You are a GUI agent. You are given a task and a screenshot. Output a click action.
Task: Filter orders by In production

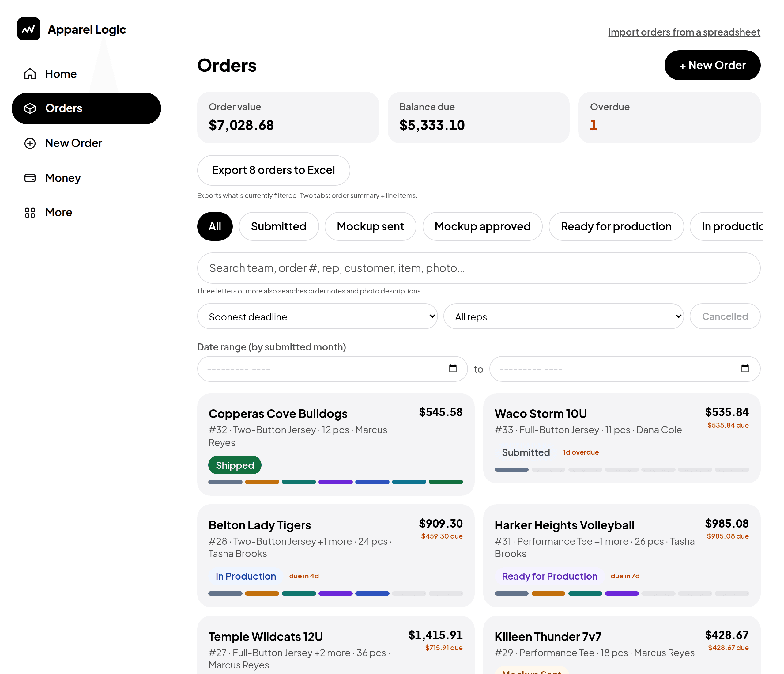pyautogui.click(x=726, y=226)
